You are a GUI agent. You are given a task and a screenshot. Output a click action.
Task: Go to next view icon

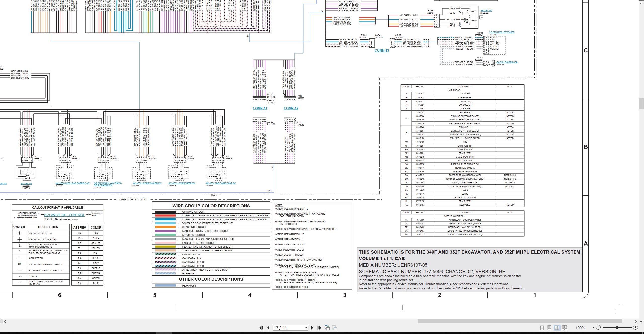click(335, 328)
